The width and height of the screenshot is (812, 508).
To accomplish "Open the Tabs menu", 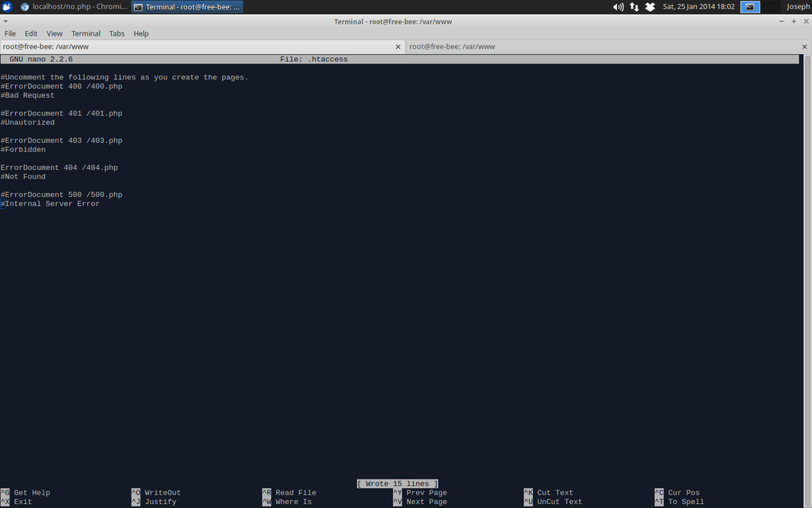I will pos(117,33).
